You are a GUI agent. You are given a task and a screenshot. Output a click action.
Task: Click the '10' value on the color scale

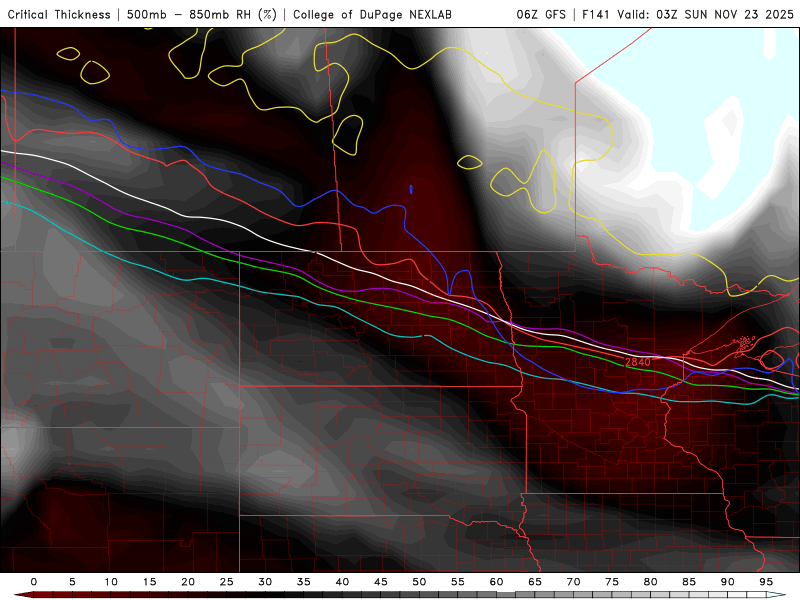(x=111, y=582)
